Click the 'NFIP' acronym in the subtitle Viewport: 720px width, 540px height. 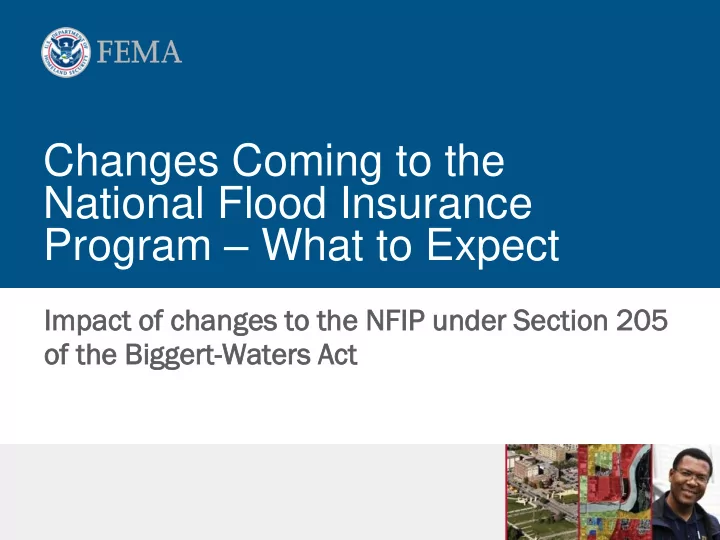pyautogui.click(x=395, y=320)
